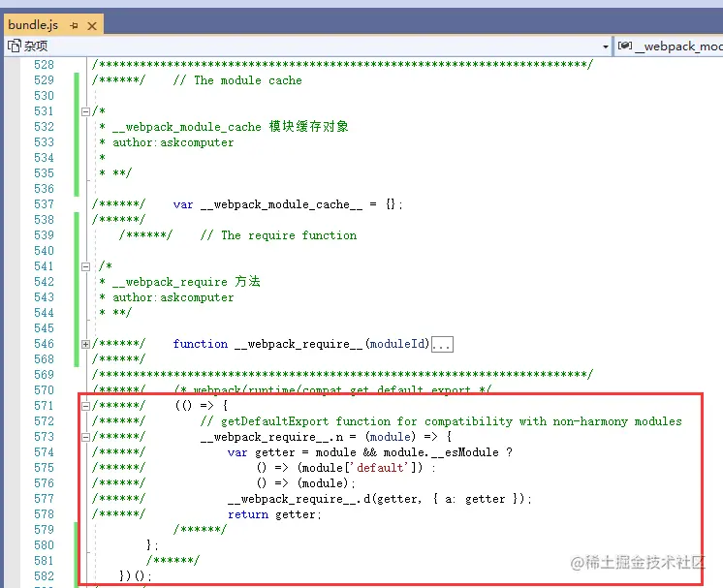The width and height of the screenshot is (723, 588).
Task: Expand the collapsed ... box after moduleId
Action: click(442, 345)
